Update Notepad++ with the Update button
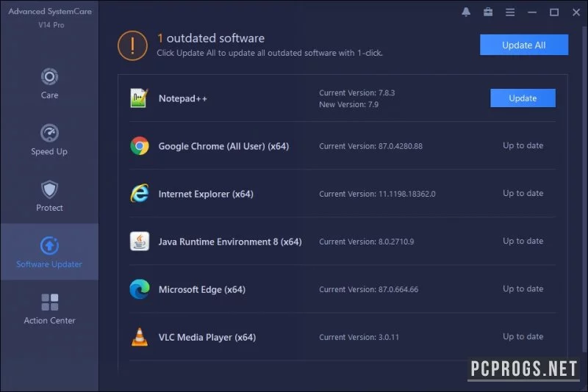This screenshot has width=588, height=392. point(523,98)
